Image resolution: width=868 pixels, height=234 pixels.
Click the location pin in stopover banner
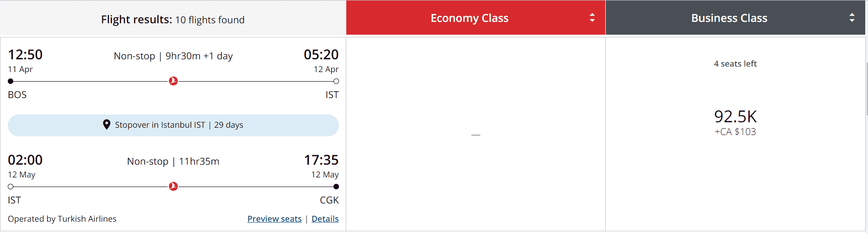pos(106,125)
